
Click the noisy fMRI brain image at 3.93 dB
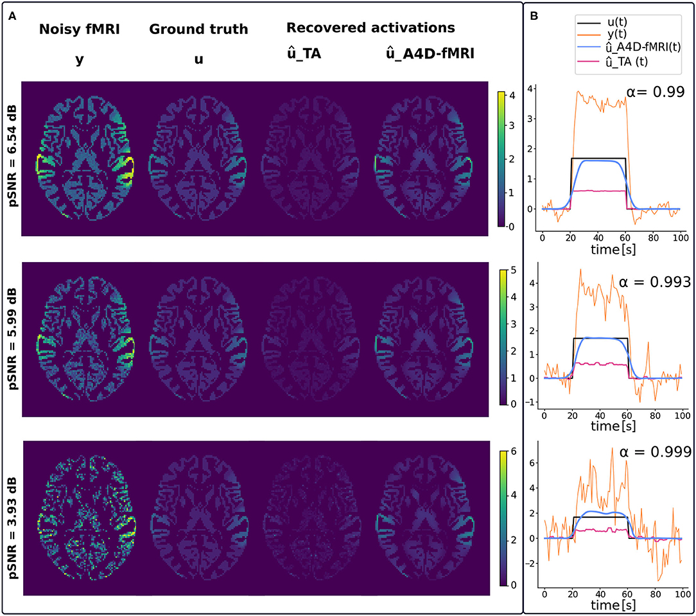(x=86, y=518)
